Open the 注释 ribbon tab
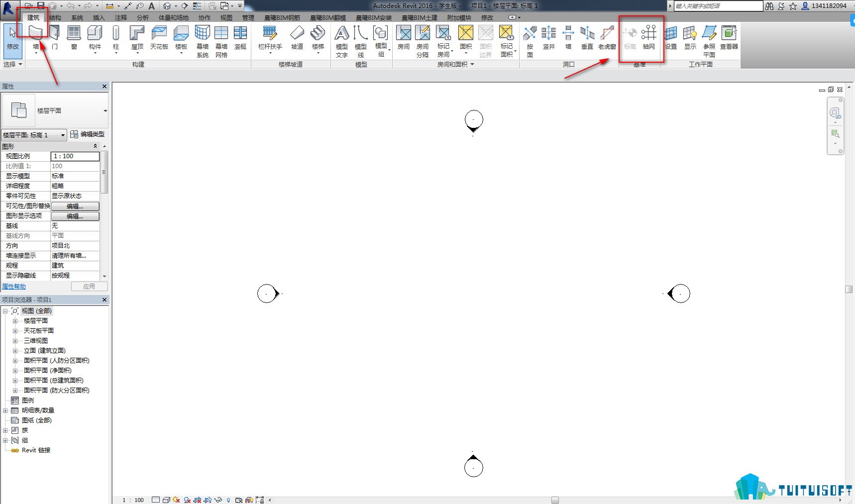The width and height of the screenshot is (855, 504). point(121,17)
